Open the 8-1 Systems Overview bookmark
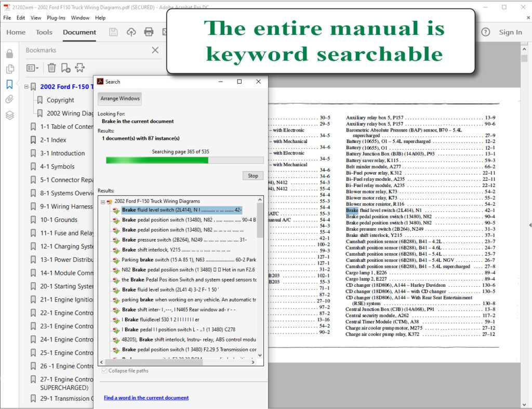 (66, 193)
